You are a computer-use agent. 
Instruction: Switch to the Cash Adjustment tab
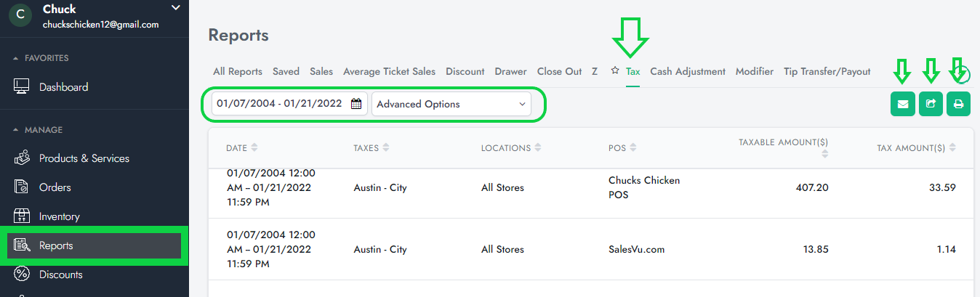coord(687,71)
